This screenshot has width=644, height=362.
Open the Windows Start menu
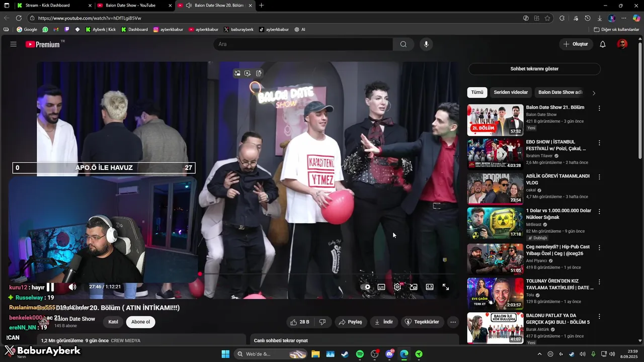pyautogui.click(x=225, y=354)
